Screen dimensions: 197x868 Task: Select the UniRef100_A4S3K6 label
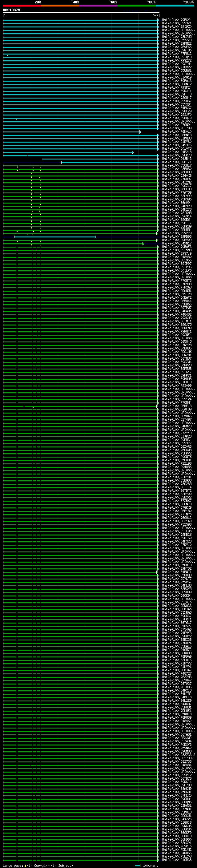click(x=177, y=145)
